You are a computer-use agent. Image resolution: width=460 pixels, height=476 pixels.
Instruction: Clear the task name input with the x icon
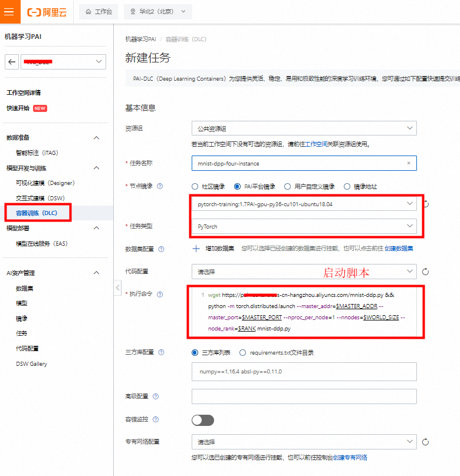pyautogui.click(x=409, y=163)
